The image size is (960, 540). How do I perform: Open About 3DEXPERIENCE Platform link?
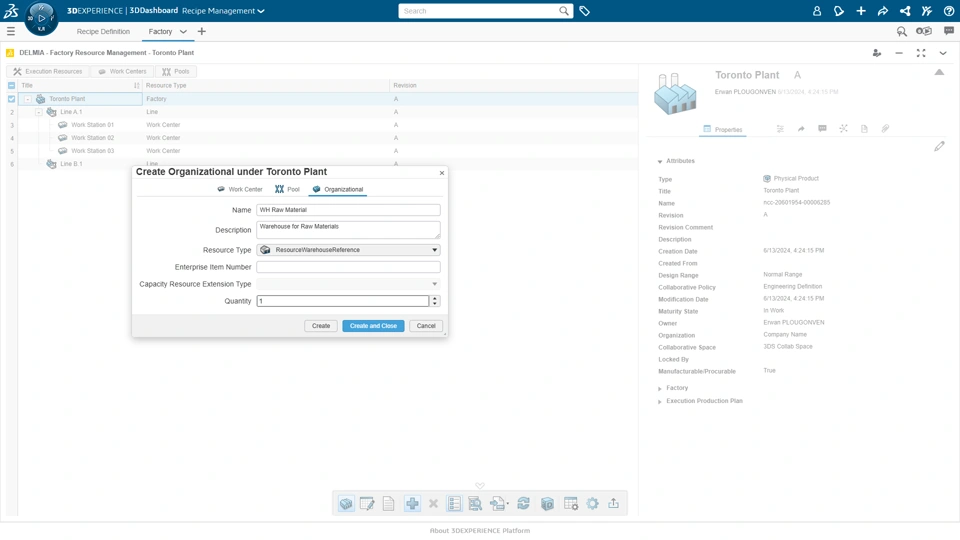tap(480, 530)
